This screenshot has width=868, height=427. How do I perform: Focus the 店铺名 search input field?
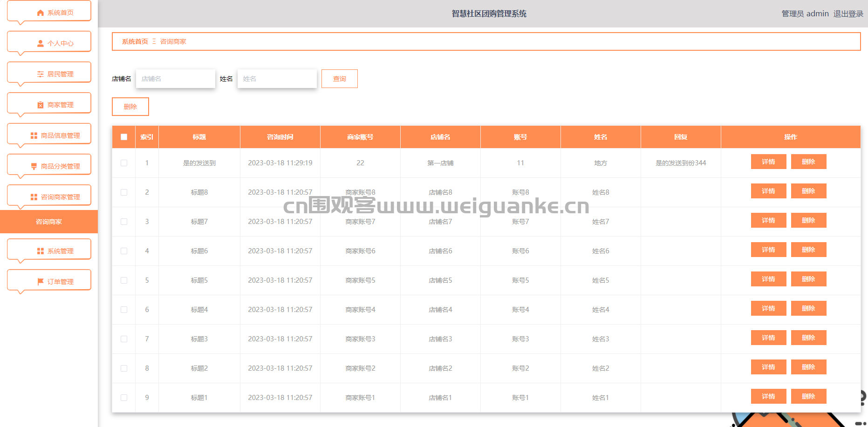pos(176,79)
